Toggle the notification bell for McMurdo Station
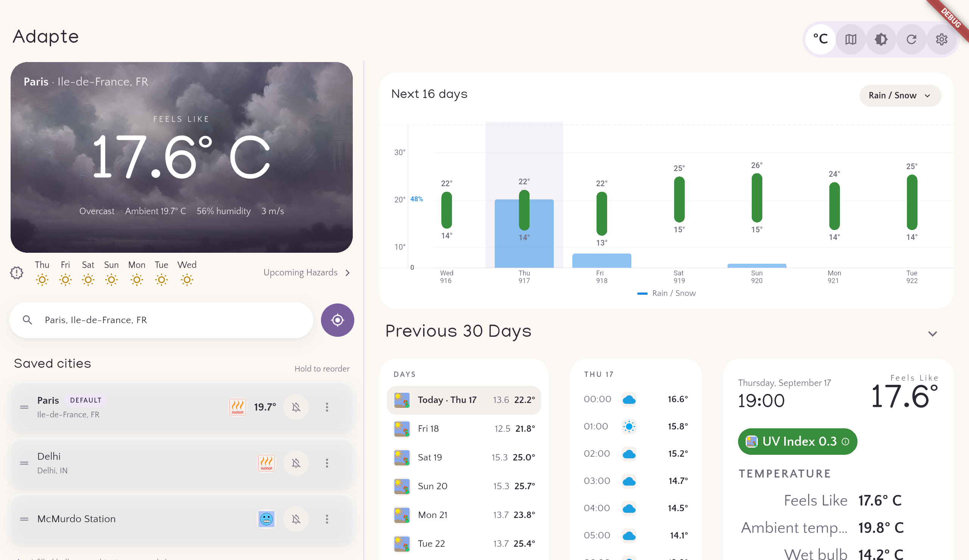The image size is (969, 560). tap(296, 519)
